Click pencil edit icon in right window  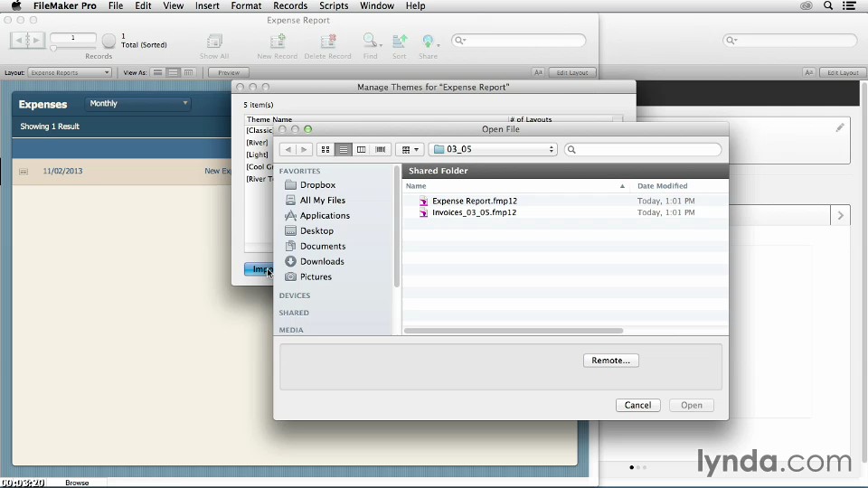(840, 127)
